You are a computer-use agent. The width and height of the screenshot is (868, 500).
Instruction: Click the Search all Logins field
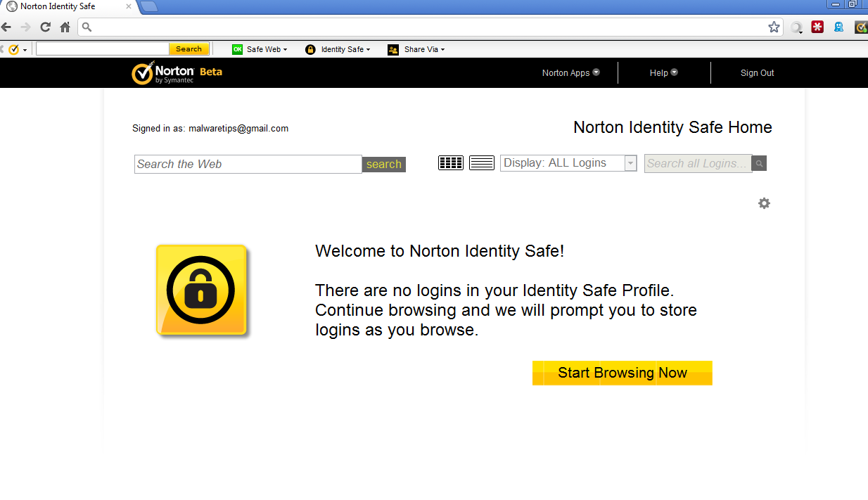698,163
